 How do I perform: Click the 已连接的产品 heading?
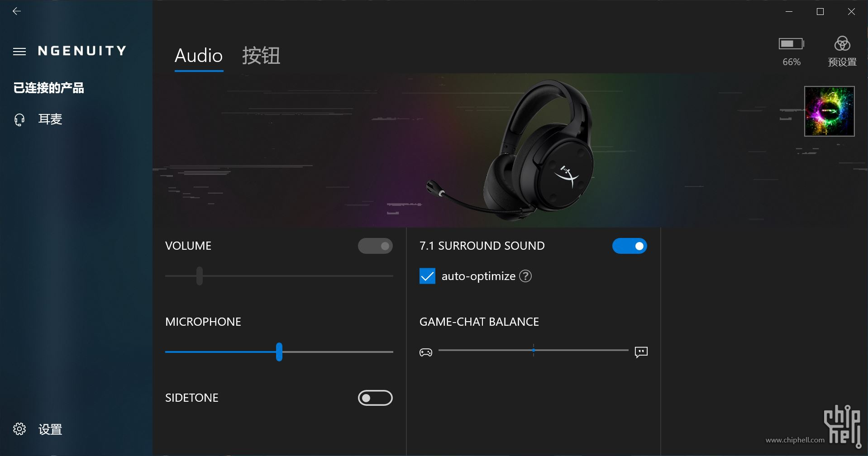(x=49, y=88)
